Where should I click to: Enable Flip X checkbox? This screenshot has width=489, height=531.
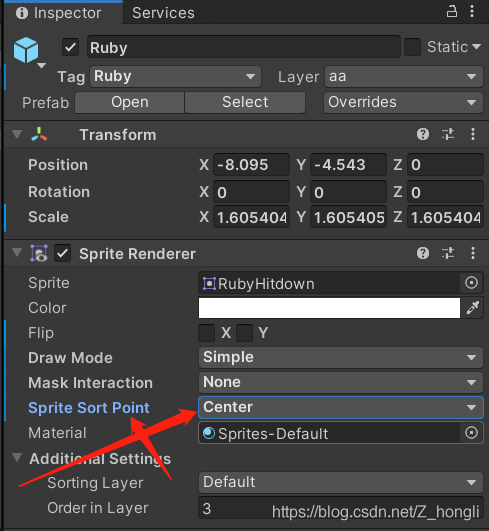pyautogui.click(x=207, y=333)
